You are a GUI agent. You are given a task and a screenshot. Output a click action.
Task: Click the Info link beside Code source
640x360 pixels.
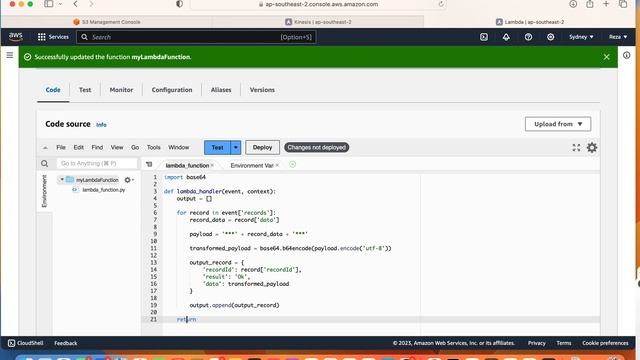pyautogui.click(x=101, y=125)
